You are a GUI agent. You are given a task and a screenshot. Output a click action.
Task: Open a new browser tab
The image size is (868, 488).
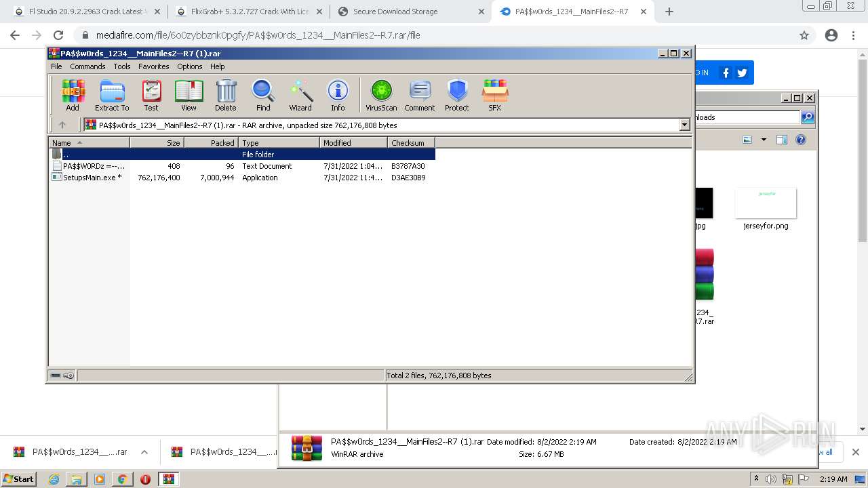(x=669, y=12)
